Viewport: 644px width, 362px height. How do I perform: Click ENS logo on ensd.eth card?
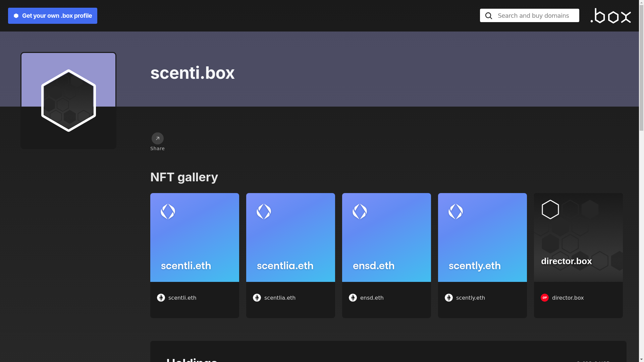pyautogui.click(x=360, y=212)
